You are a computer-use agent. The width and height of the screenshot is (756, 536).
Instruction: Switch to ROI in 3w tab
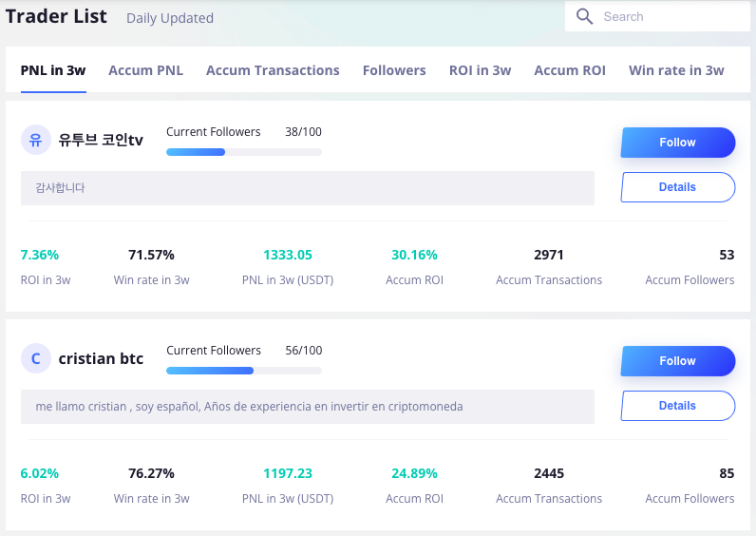481,70
